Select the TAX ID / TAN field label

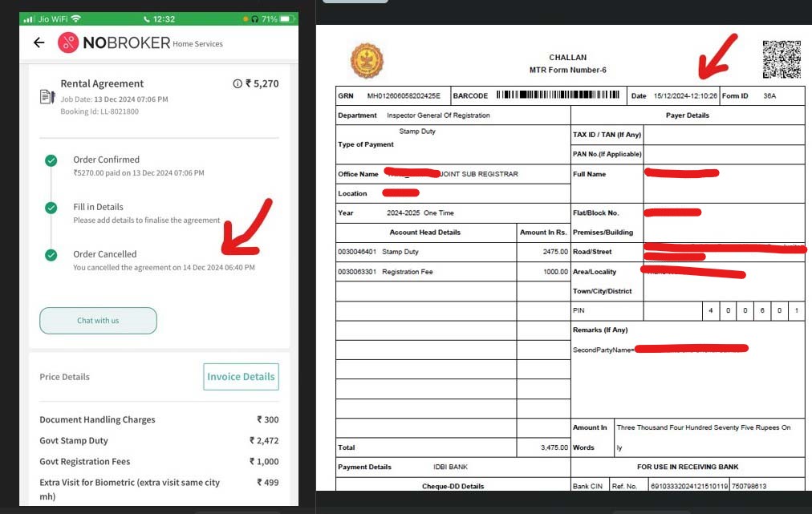pos(607,135)
